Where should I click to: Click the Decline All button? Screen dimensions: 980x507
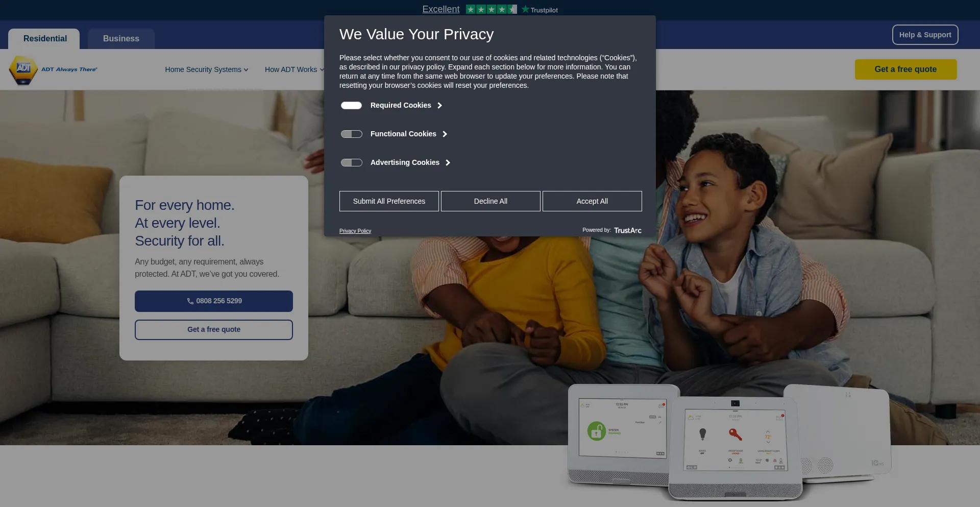click(x=491, y=201)
